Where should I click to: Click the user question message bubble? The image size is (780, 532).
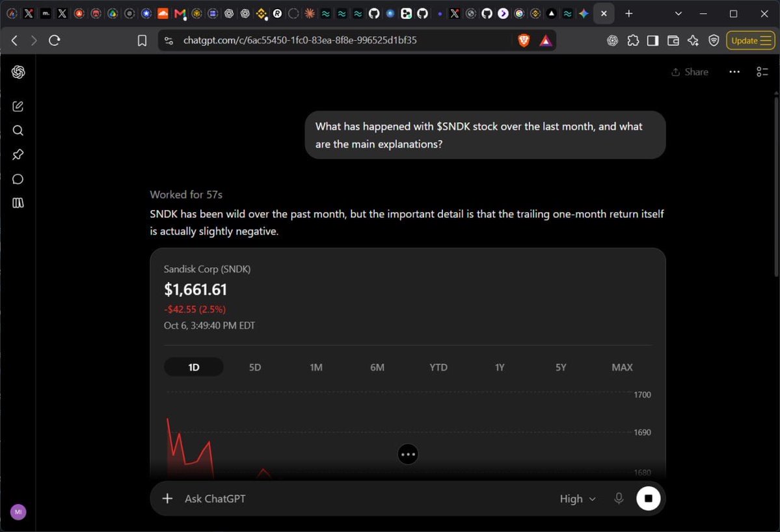(x=485, y=135)
